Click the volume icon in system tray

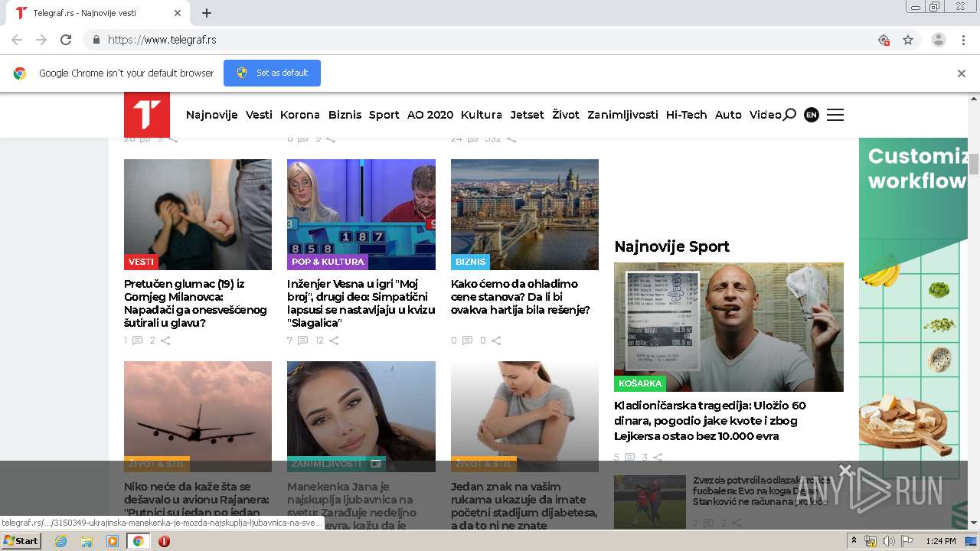(x=888, y=541)
